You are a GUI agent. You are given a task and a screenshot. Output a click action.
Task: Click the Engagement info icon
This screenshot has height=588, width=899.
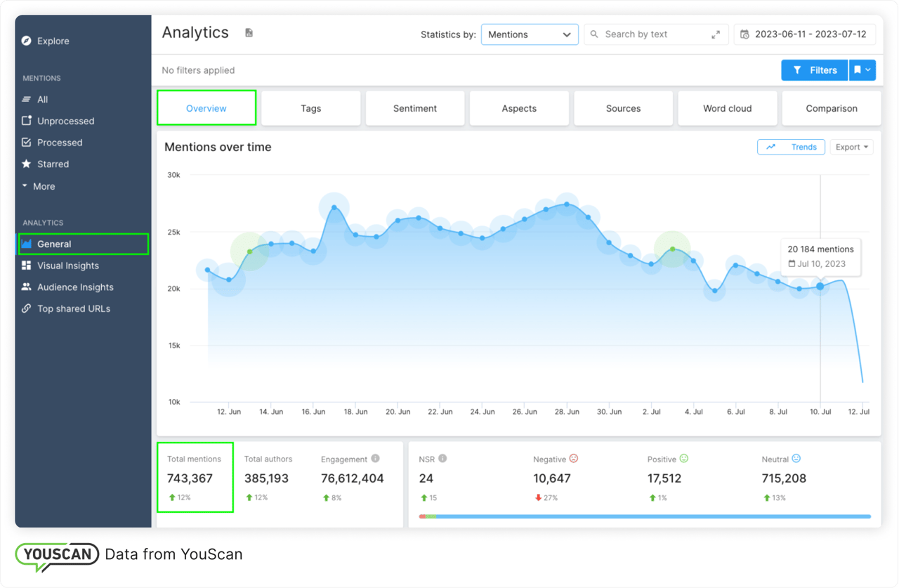pos(375,459)
